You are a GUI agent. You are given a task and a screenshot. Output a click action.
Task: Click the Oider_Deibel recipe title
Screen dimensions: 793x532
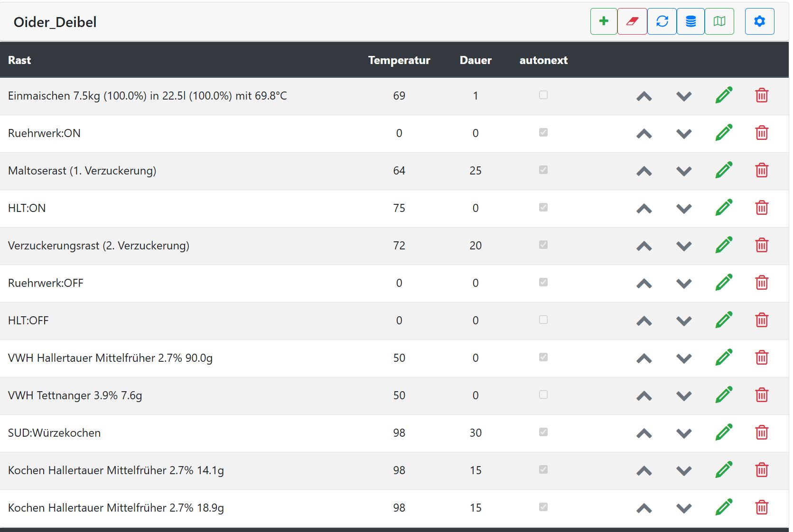55,22
